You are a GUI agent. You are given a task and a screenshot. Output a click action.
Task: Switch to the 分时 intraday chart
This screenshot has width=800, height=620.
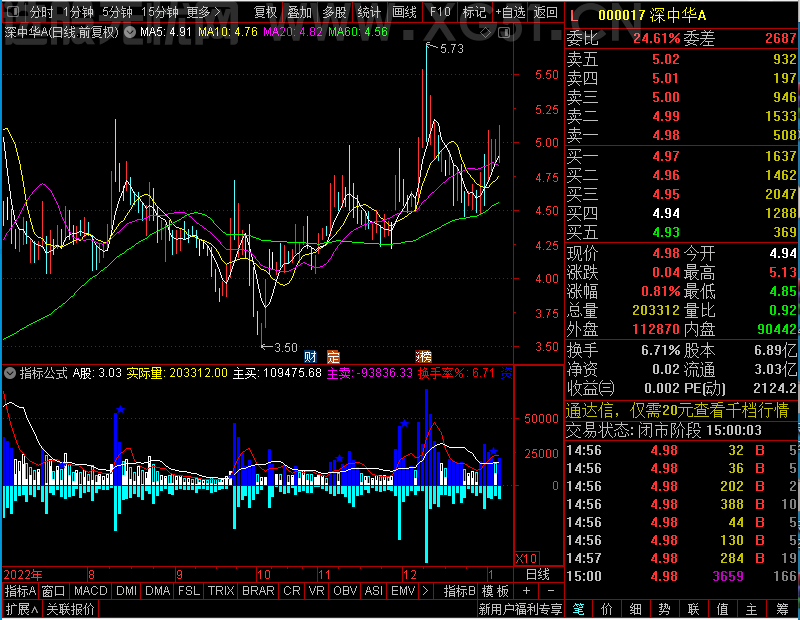point(42,12)
